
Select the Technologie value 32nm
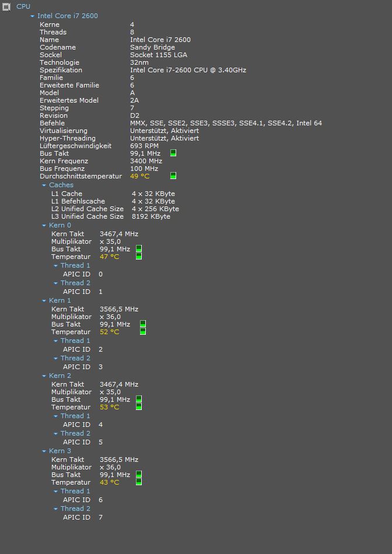click(x=139, y=62)
